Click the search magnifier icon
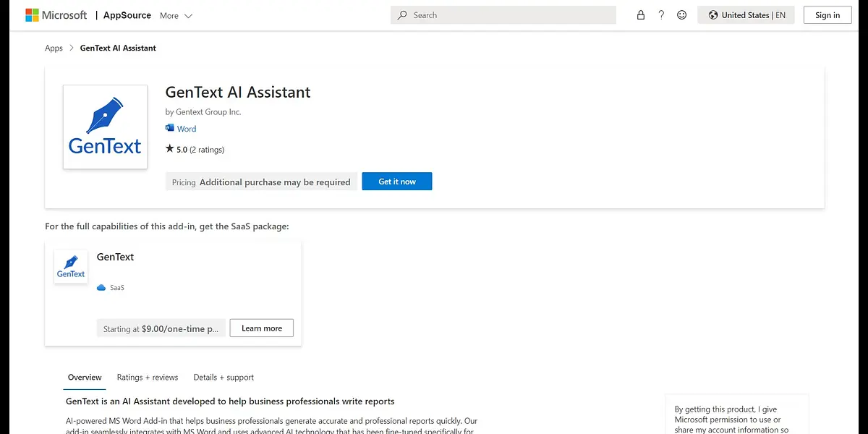This screenshot has height=434, width=868. 403,15
